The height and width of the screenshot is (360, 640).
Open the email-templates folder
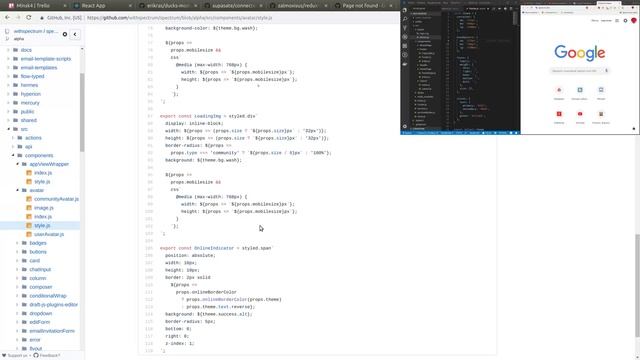(x=39, y=67)
